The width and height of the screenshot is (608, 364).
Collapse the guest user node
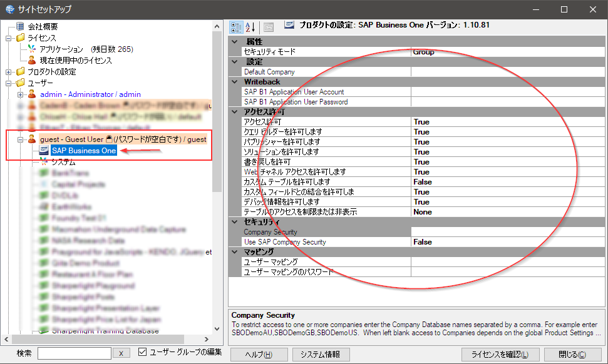click(x=20, y=139)
